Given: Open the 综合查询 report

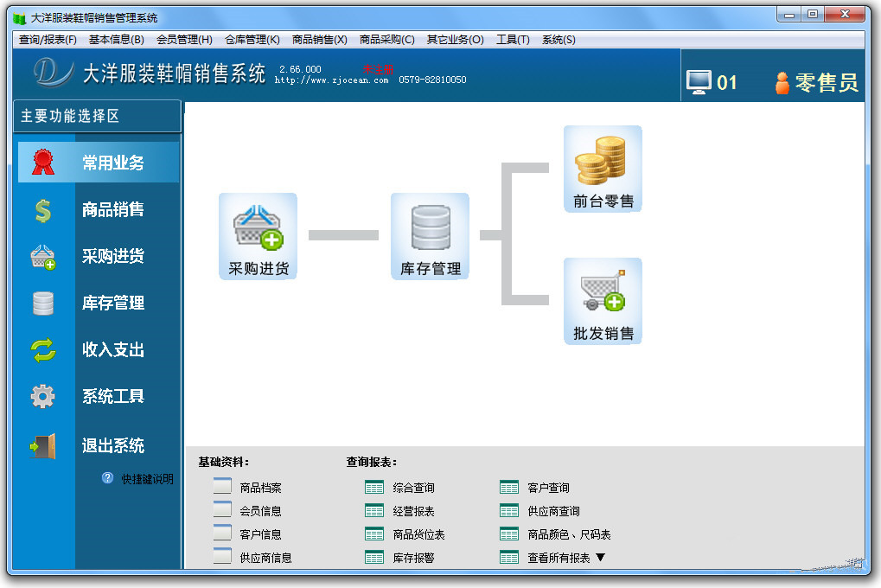Looking at the screenshot, I should point(413,488).
